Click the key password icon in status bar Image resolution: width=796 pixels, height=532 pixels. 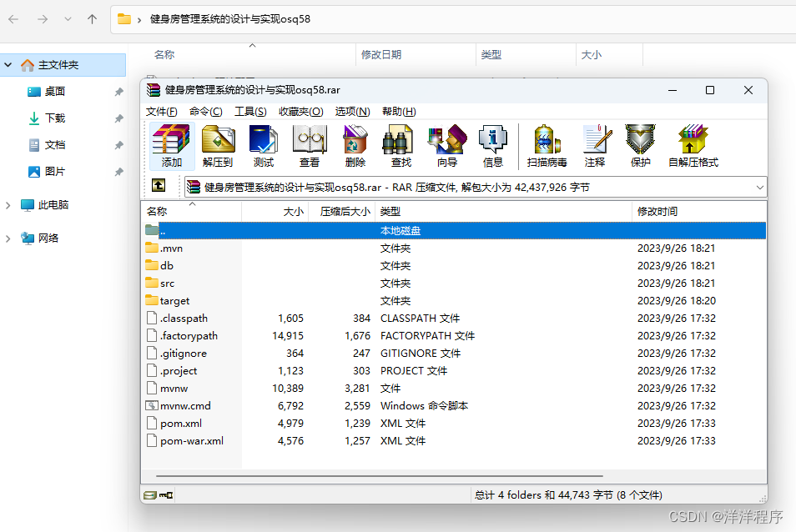166,495
